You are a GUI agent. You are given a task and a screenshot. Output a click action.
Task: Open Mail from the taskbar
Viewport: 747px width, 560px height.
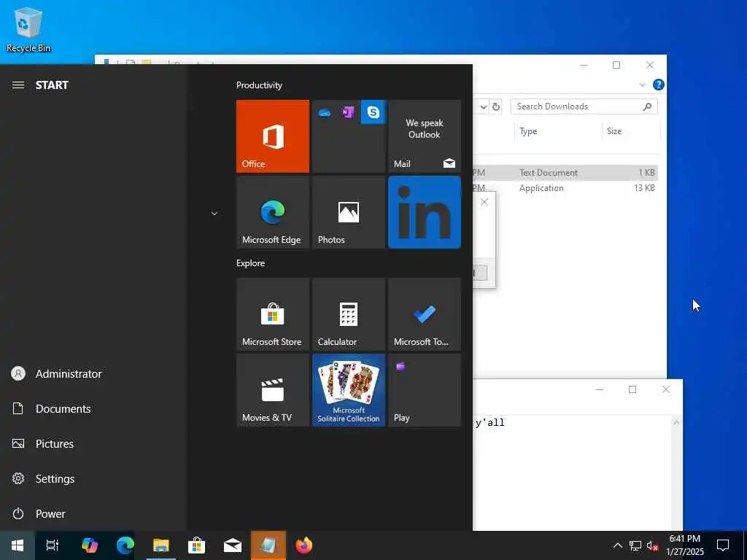point(233,545)
